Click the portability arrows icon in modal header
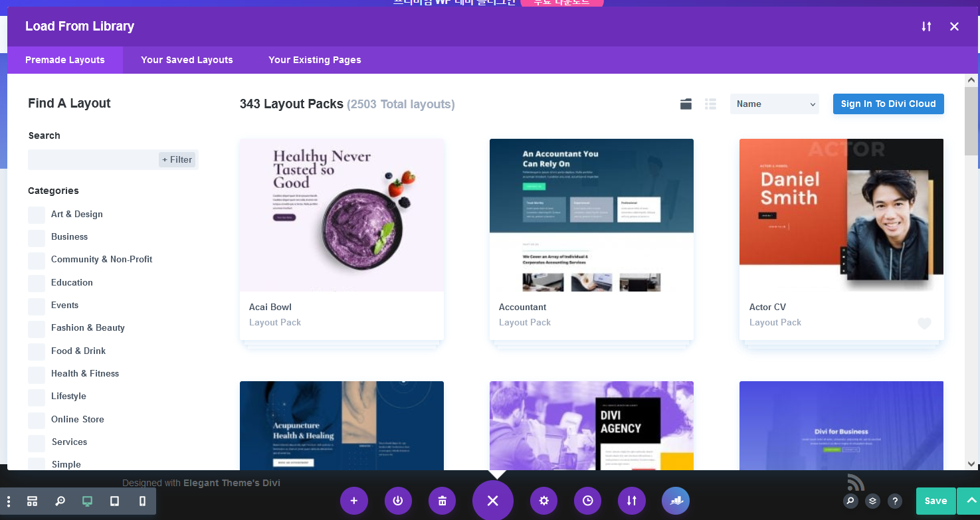The width and height of the screenshot is (980, 520). point(926,27)
